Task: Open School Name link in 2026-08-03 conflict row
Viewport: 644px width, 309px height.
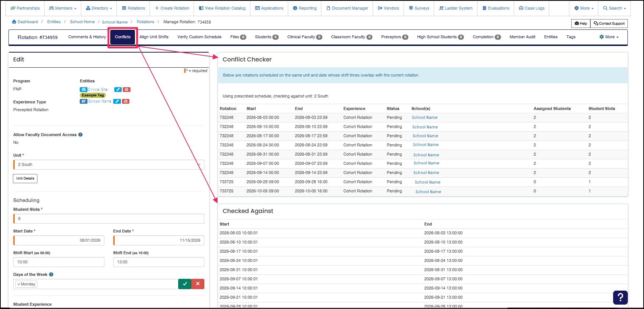Action: coord(425,117)
